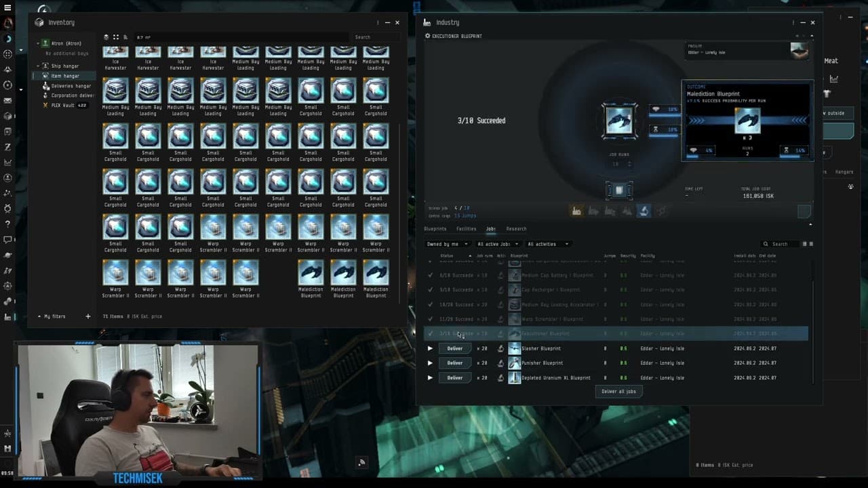Click the Executioner Blueprint settings gear icon
868x488 pixels.
[x=428, y=36]
